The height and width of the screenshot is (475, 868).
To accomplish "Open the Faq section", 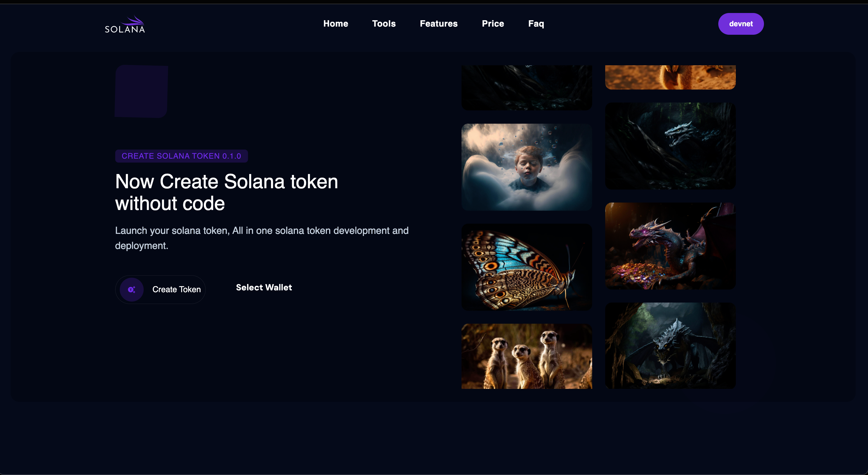I will pyautogui.click(x=536, y=24).
